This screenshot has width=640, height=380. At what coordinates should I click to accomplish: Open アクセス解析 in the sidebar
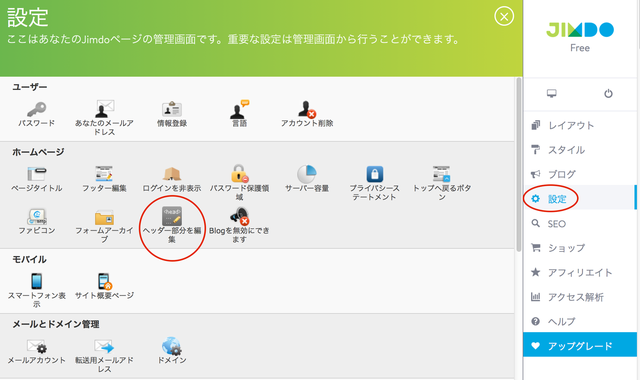(x=580, y=297)
